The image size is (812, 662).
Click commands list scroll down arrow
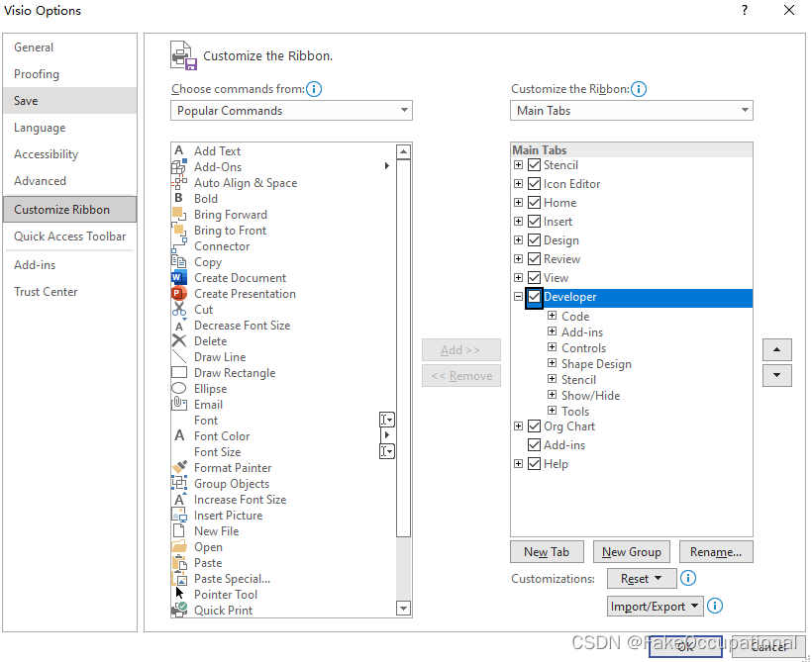click(403, 609)
